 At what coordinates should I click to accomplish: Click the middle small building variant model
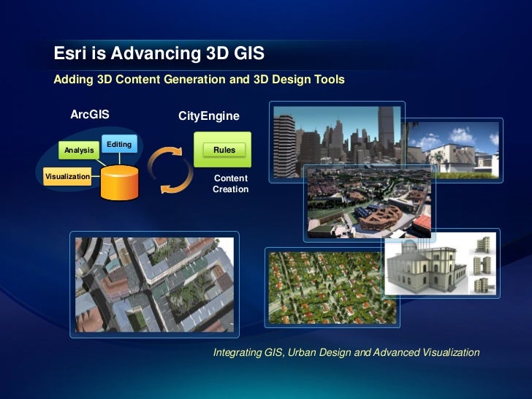[482, 265]
